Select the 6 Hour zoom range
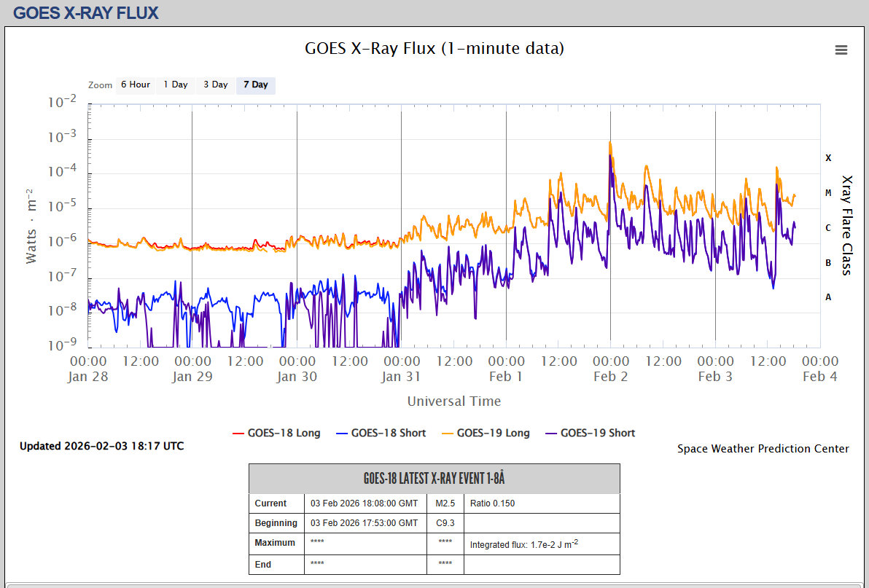The width and height of the screenshot is (869, 588). 135,85
